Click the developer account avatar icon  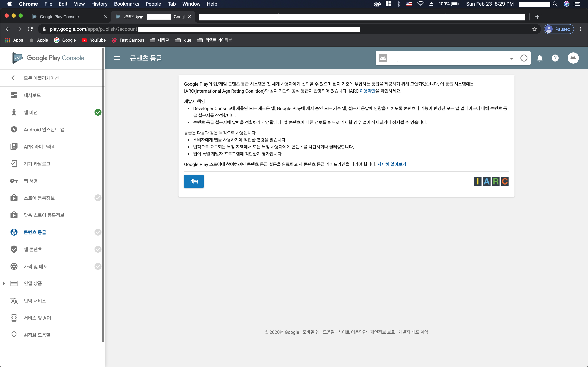point(573,58)
